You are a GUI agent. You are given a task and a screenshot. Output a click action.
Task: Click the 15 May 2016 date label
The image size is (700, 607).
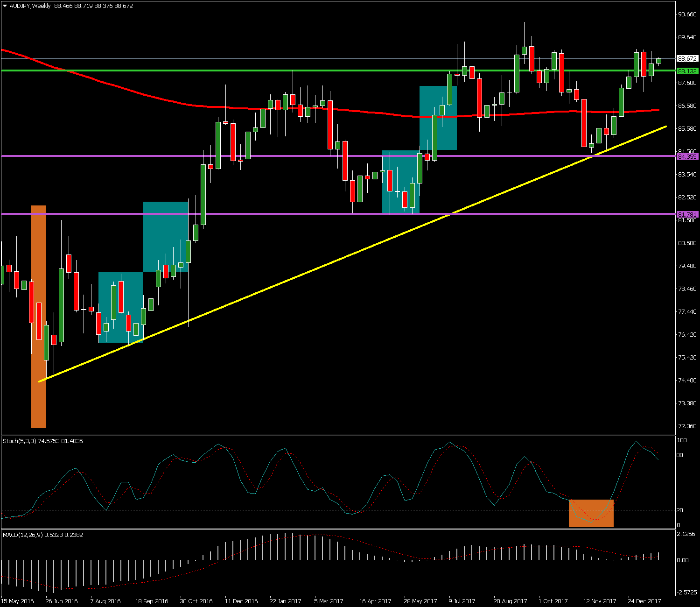(18, 601)
